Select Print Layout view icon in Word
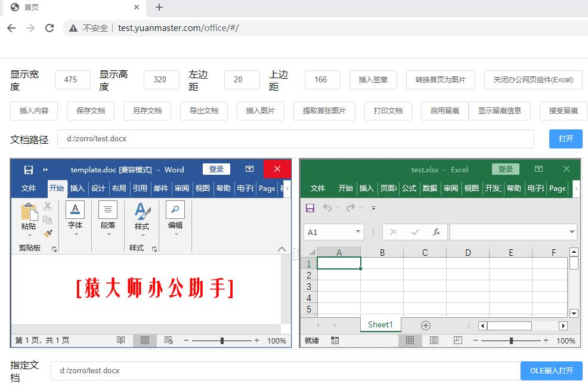Image resolution: width=588 pixels, height=390 pixels. [x=145, y=340]
